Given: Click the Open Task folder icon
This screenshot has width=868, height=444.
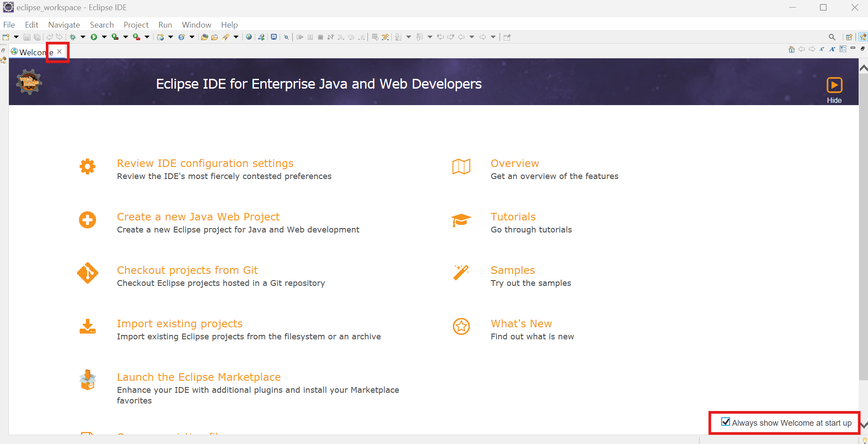Looking at the screenshot, I should coord(214,37).
